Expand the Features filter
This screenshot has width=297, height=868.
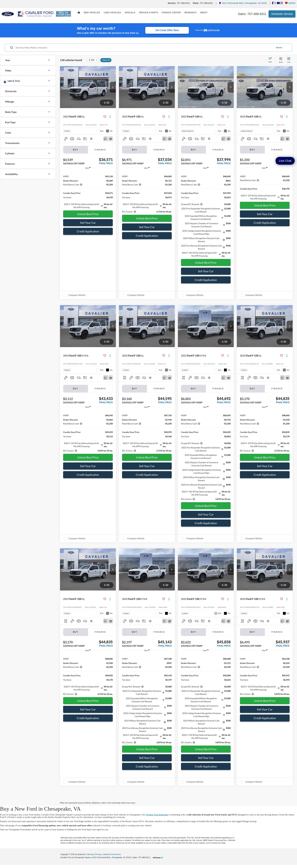coord(28,164)
